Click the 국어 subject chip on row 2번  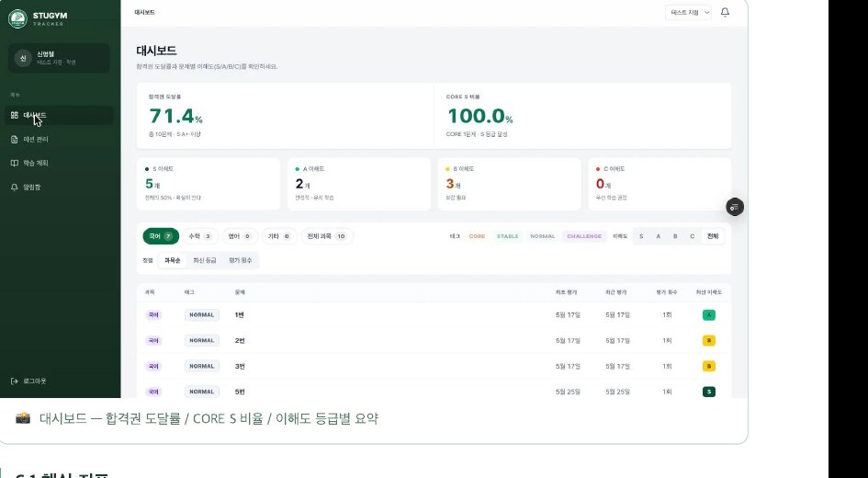click(153, 341)
